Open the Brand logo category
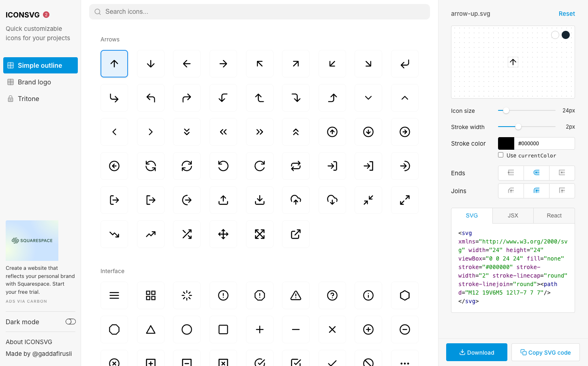Viewport: 588px width, 366px height. tap(34, 82)
